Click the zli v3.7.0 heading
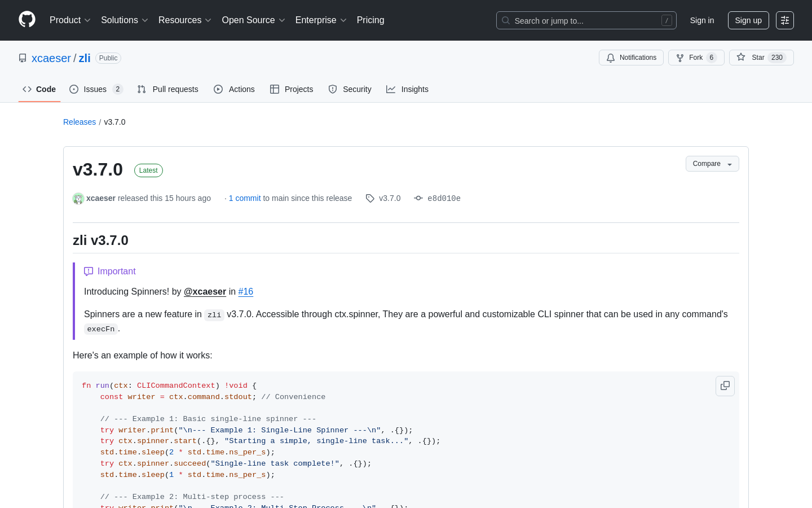Image resolution: width=812 pixels, height=508 pixels. tap(100, 240)
